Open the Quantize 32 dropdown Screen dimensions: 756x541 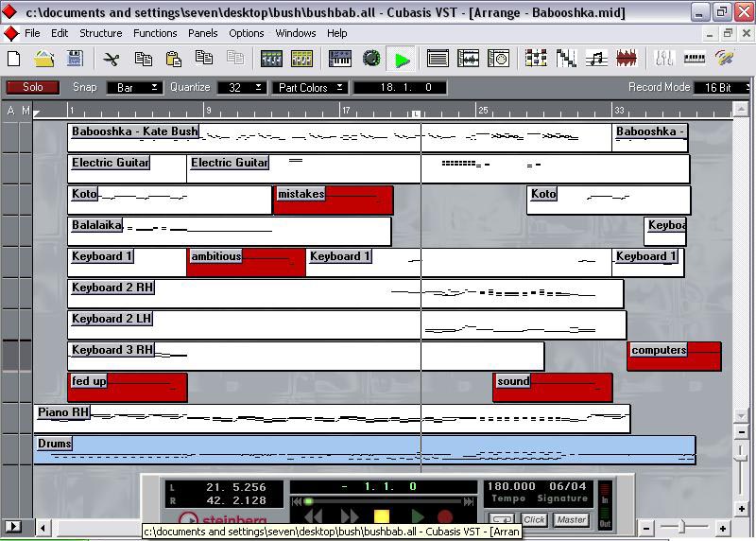coord(242,87)
